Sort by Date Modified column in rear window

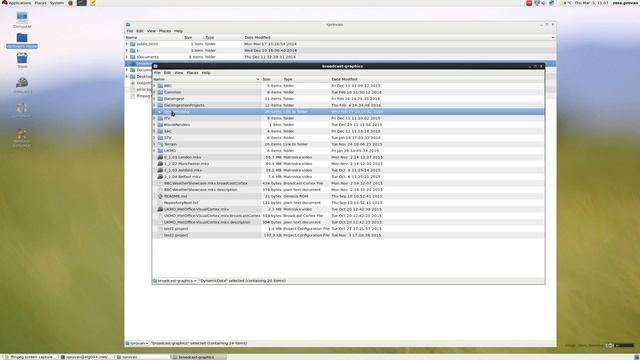point(399,38)
